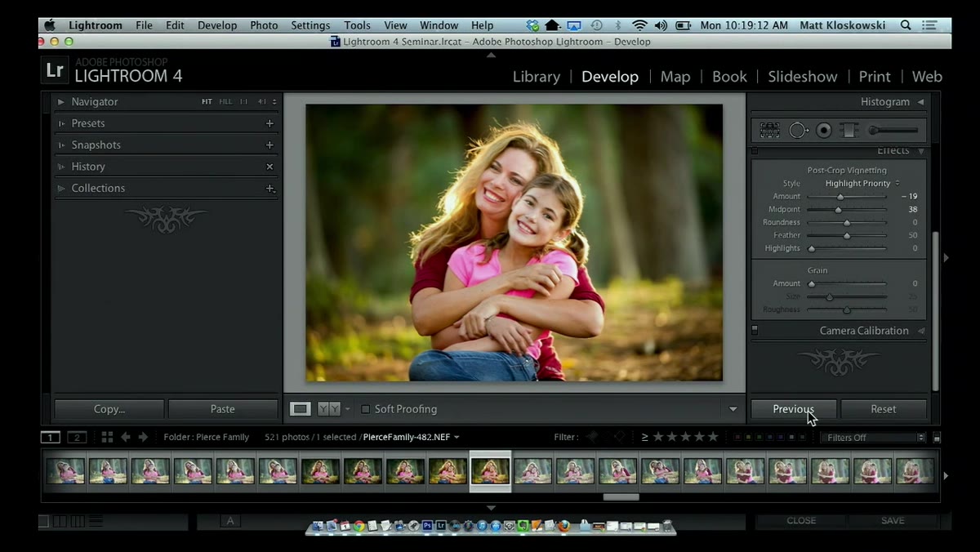Click the vignette Amount slider handle
Screen dimensions: 980x552
(x=840, y=197)
